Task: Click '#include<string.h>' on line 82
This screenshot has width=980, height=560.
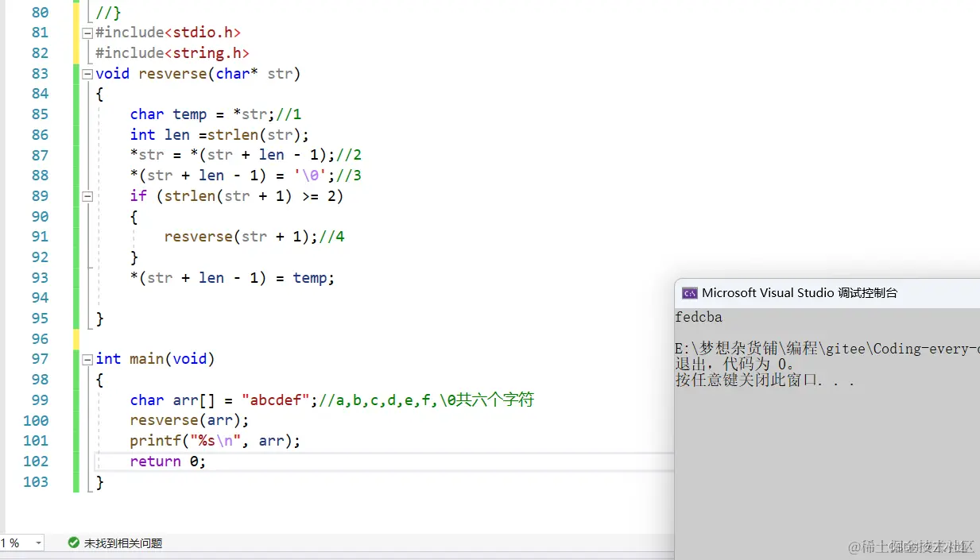Action: (172, 53)
